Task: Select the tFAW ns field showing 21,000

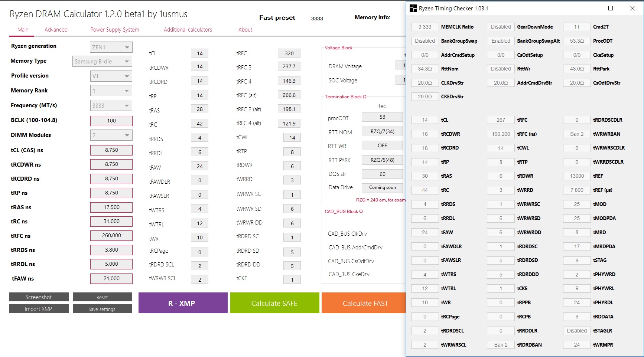Action: (111, 278)
